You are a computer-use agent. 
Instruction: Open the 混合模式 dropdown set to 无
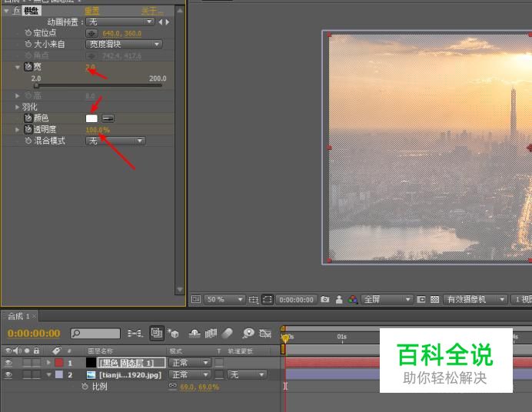(x=115, y=141)
